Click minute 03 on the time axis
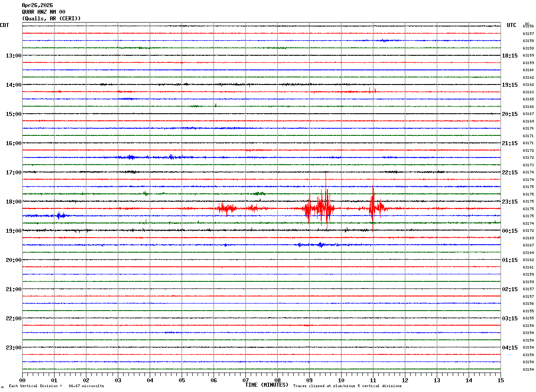Screen dimensions: 536x392 [x=118, y=380]
